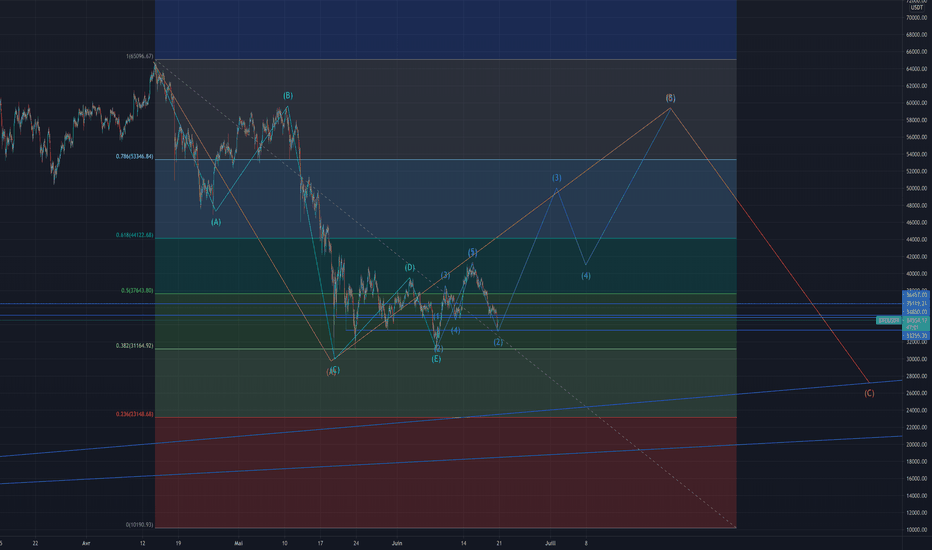This screenshot has height=550, width=932.
Task: Click the date label 22 on the time axis
Action: [36, 543]
